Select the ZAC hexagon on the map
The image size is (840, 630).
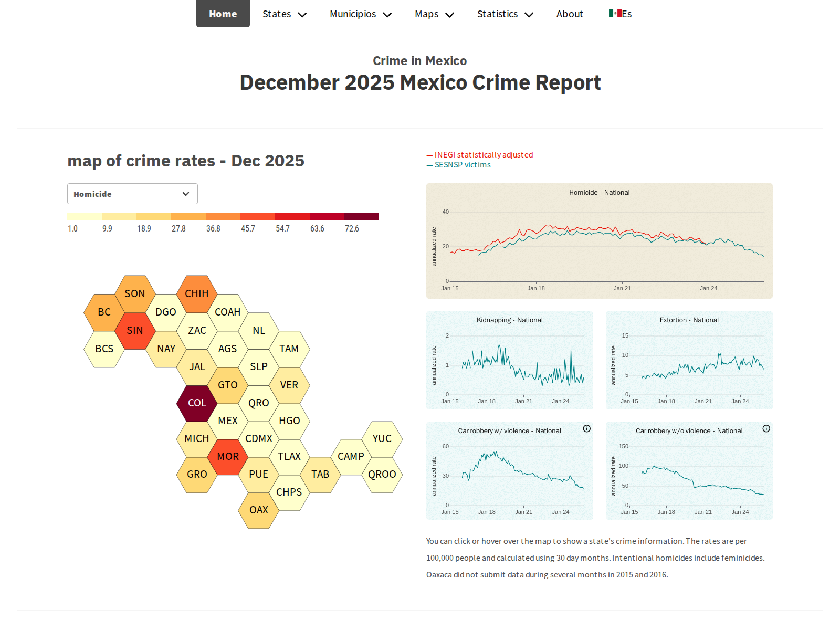(197, 330)
